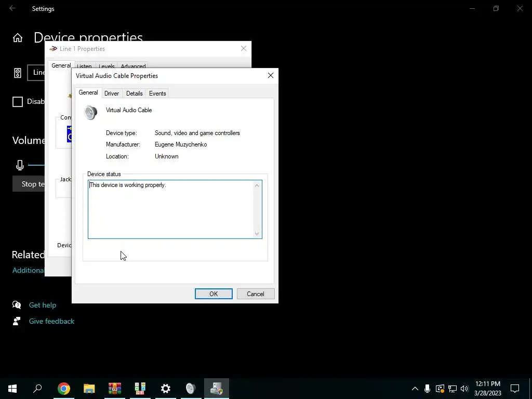Open the Get help link
532x399 pixels.
click(x=43, y=305)
